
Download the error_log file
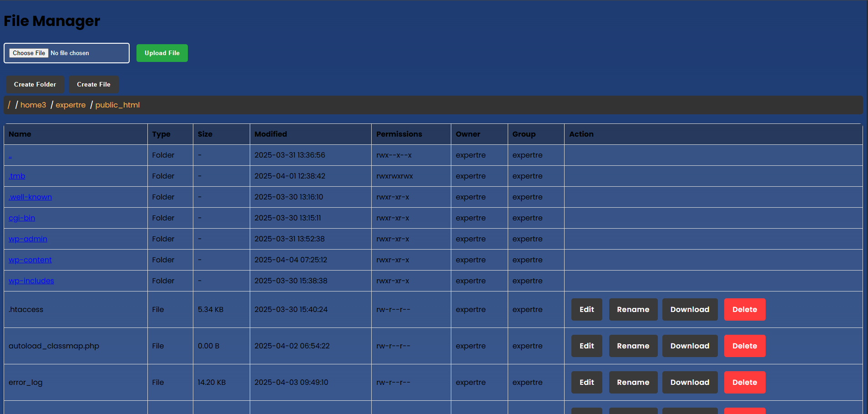click(x=689, y=383)
